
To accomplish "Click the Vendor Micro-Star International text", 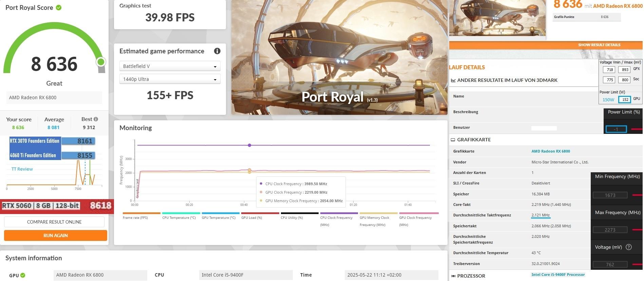I will pos(560,162).
